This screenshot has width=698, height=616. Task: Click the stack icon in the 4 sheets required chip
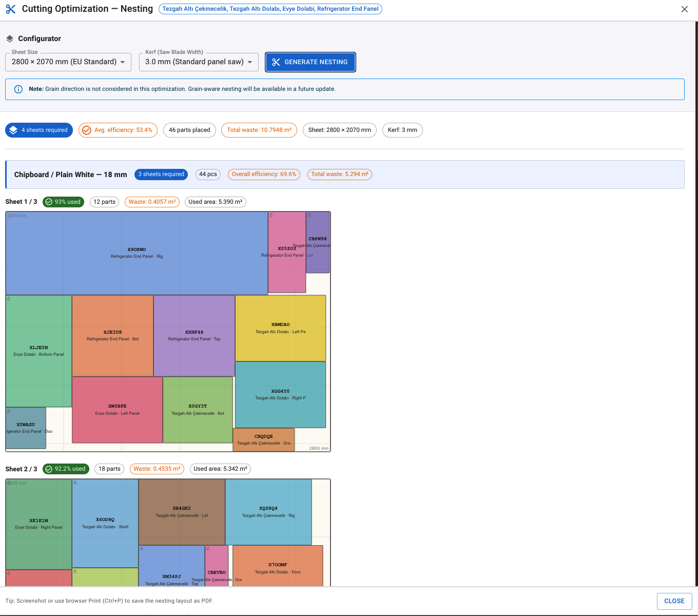tap(13, 130)
